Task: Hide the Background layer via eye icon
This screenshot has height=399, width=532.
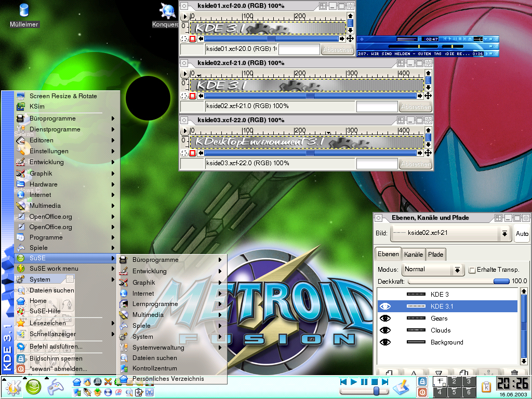Action: [385, 342]
